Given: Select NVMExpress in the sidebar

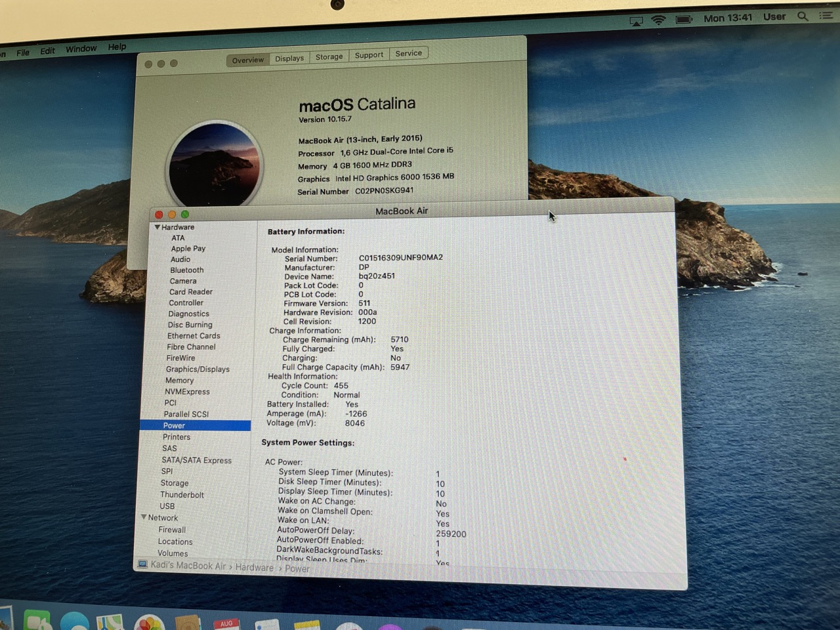Looking at the screenshot, I should tap(187, 392).
